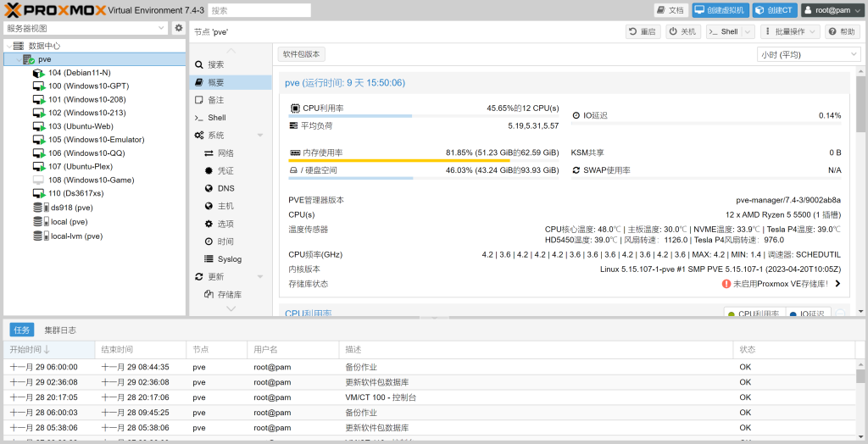This screenshot has height=444, width=868.
Task: Expand the toolbar Shell dropdown arrow
Action: point(748,31)
